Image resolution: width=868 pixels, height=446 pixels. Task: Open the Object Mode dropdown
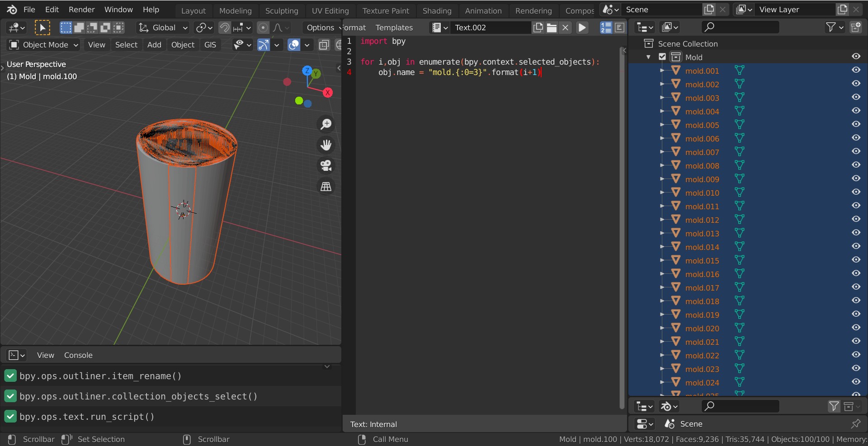coord(44,45)
